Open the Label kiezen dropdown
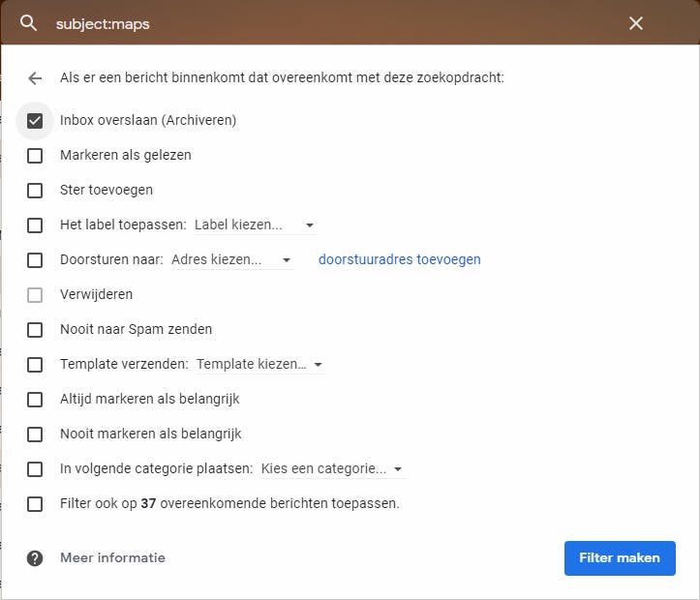This screenshot has height=600, width=700. point(255,225)
